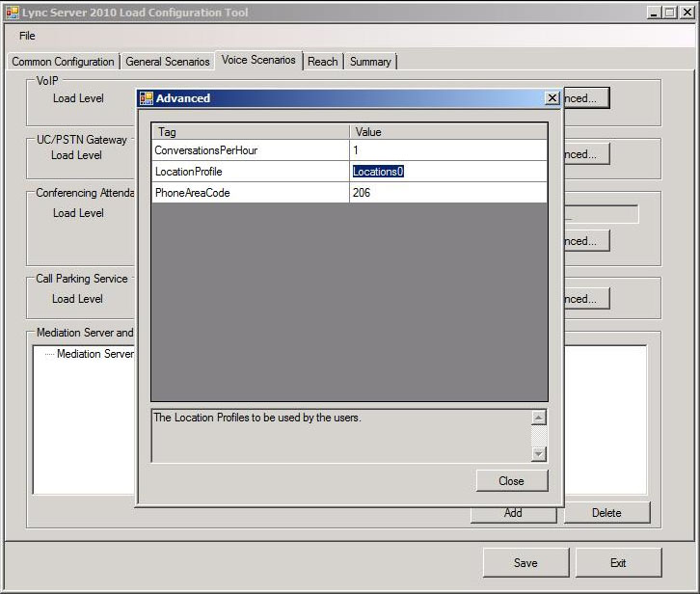Click Conferencing Attendant Advanced button

click(x=586, y=241)
